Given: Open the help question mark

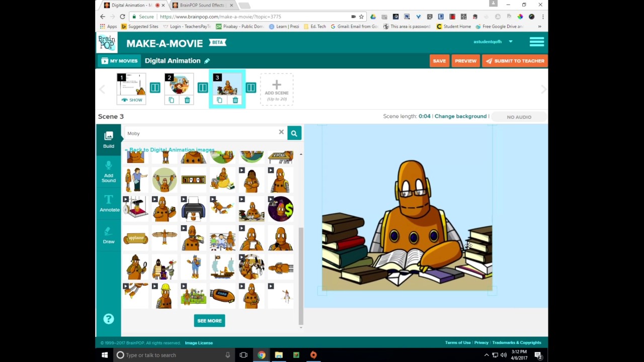Looking at the screenshot, I should pyautogui.click(x=109, y=319).
